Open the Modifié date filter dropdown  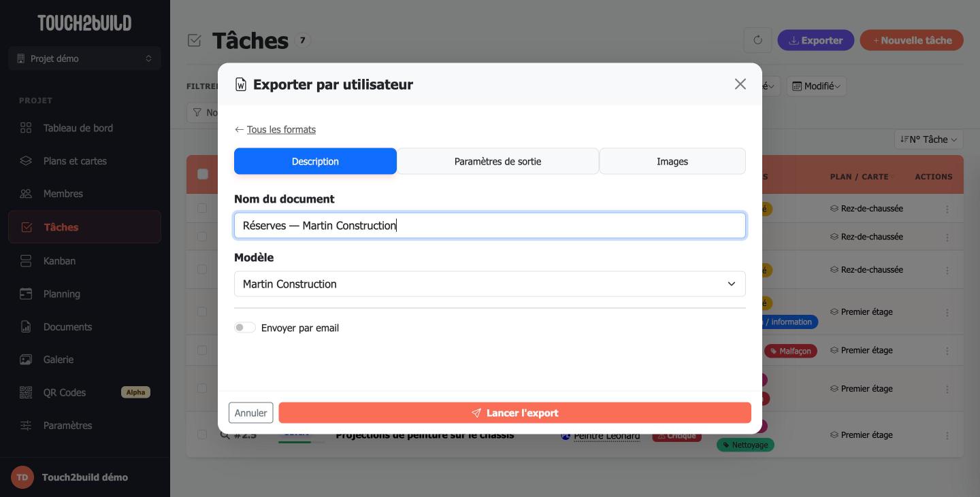click(x=817, y=86)
